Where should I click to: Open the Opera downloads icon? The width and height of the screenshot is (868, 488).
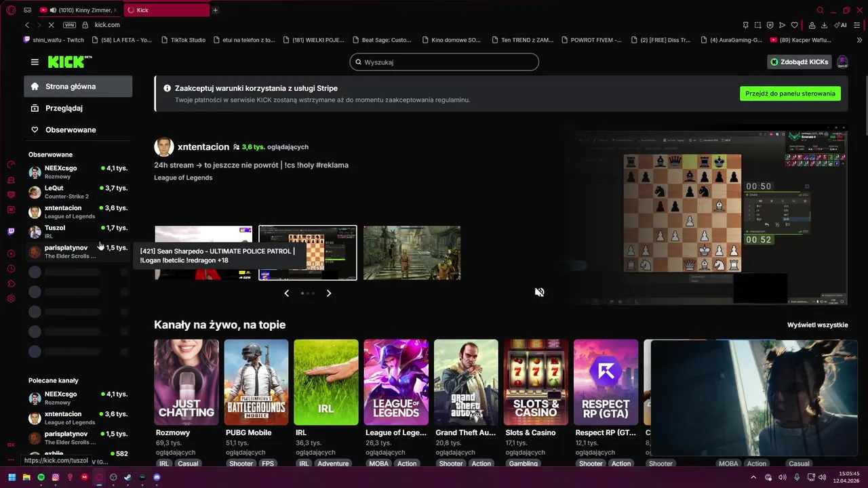click(x=824, y=25)
